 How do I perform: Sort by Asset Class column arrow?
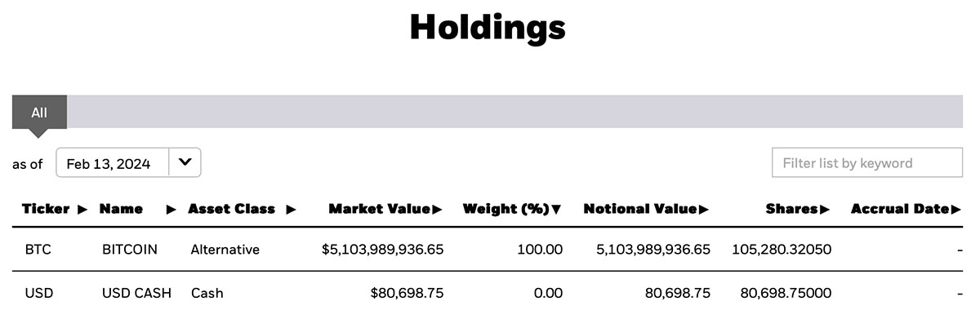[x=291, y=210]
